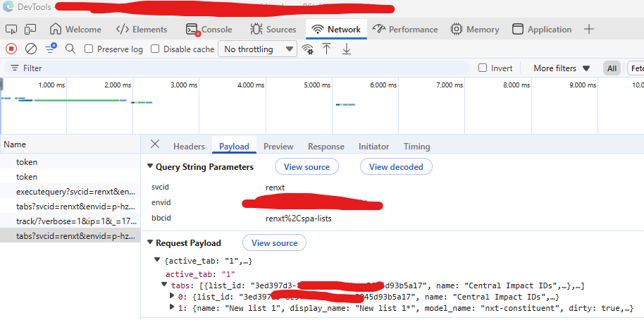Image resolution: width=644 pixels, height=320 pixels.
Task: Check the Invert filter checkbox
Action: [483, 68]
